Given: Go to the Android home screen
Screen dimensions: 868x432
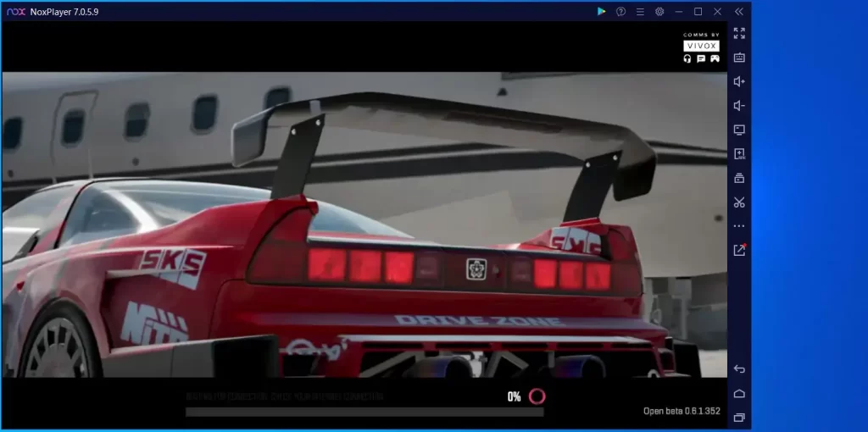Looking at the screenshot, I should point(739,393).
